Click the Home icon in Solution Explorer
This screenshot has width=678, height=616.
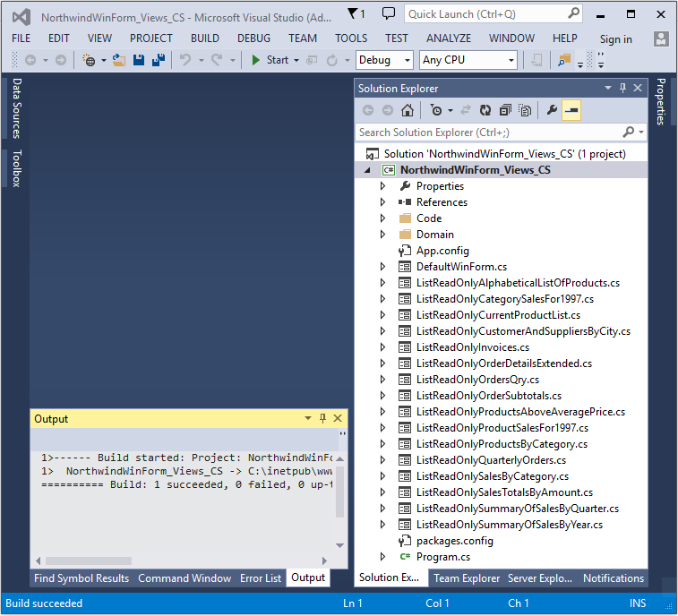tap(407, 110)
